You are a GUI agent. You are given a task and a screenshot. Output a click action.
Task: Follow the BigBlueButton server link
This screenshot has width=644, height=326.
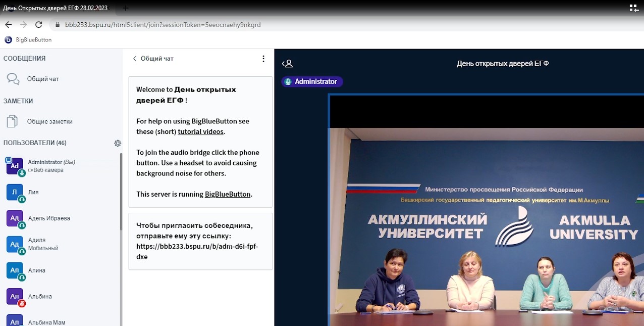[x=227, y=194]
